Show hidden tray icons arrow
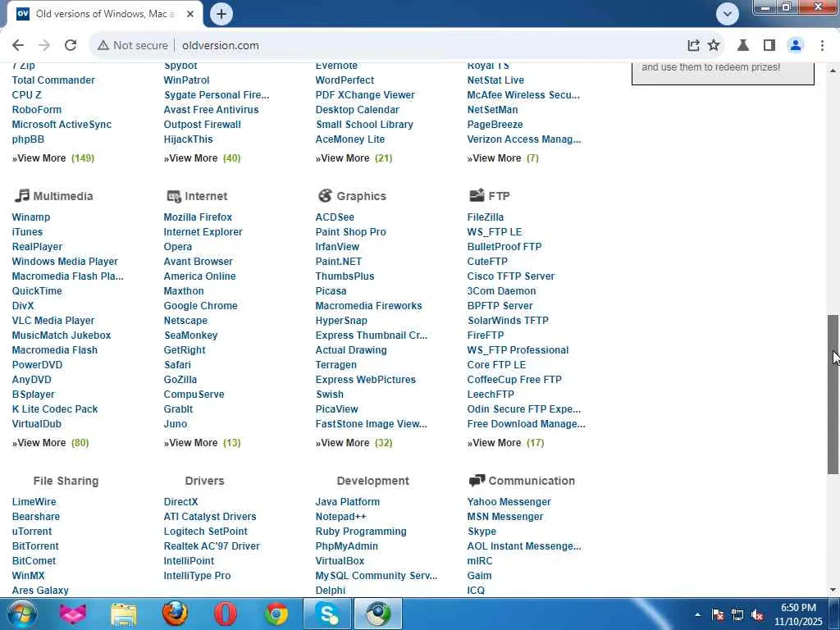The image size is (840, 630). tap(697, 614)
